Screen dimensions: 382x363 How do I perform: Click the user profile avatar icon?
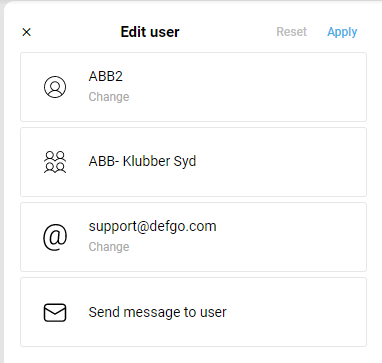[55, 87]
